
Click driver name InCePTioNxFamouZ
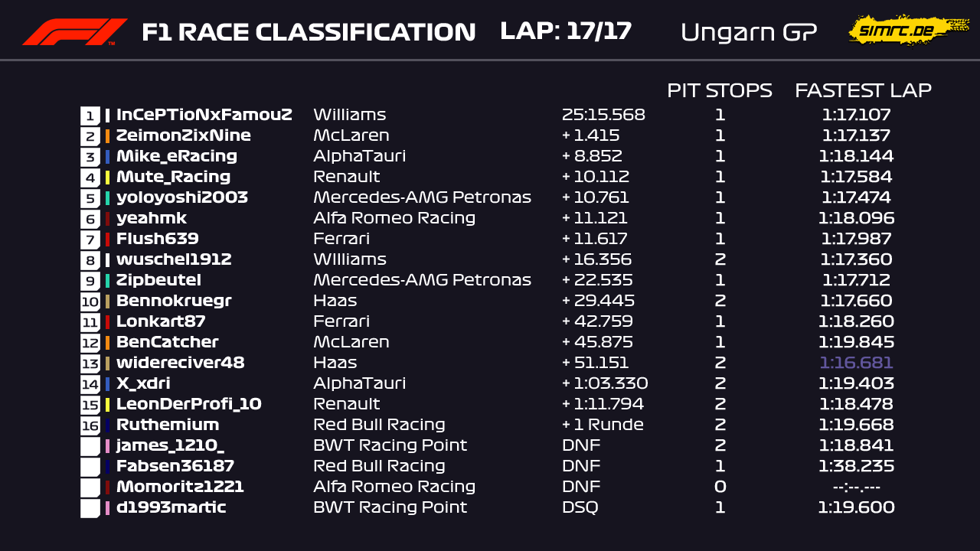pos(204,115)
